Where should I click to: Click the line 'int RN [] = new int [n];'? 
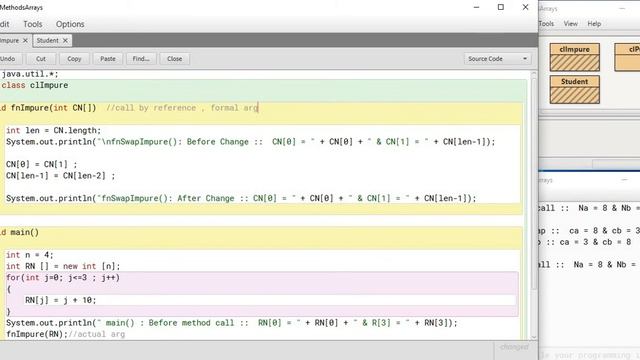click(63, 266)
